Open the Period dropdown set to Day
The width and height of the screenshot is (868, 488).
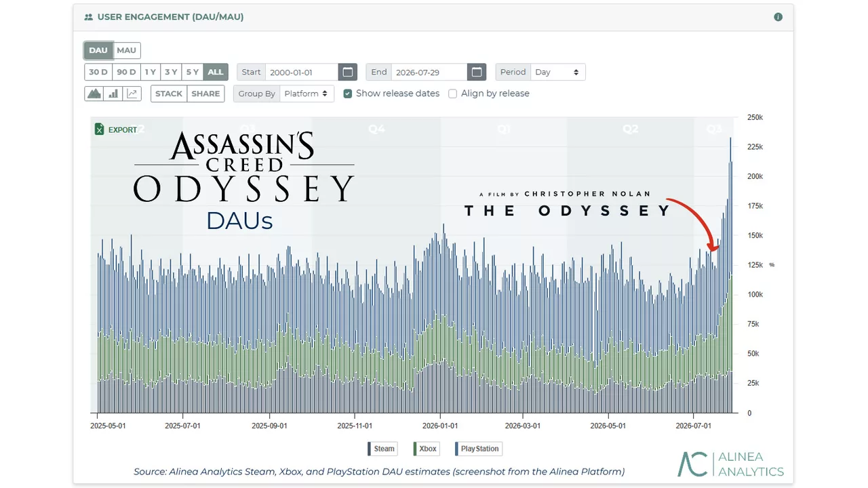tap(557, 72)
